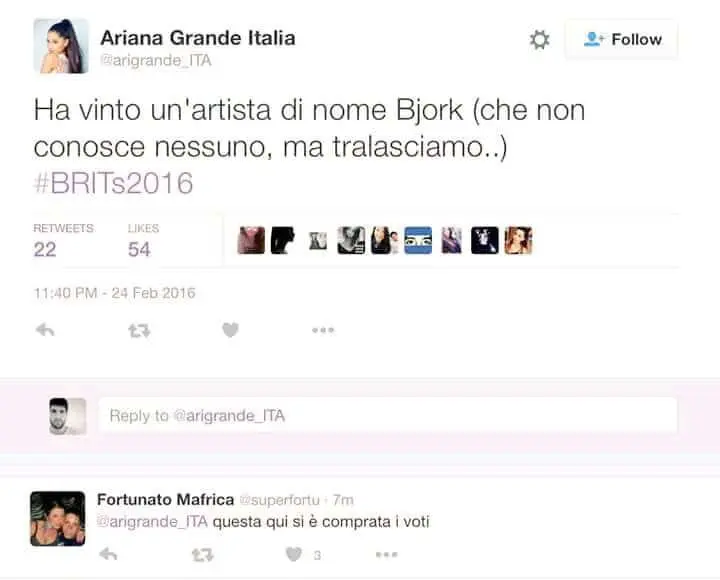Screen dimensions: 720x580
Task: Reply to Fortunato Mafrica's comment
Action: click(x=108, y=554)
